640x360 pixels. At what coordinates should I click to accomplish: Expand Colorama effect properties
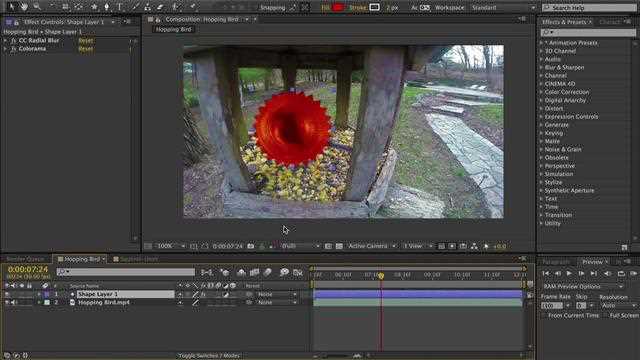[5, 49]
